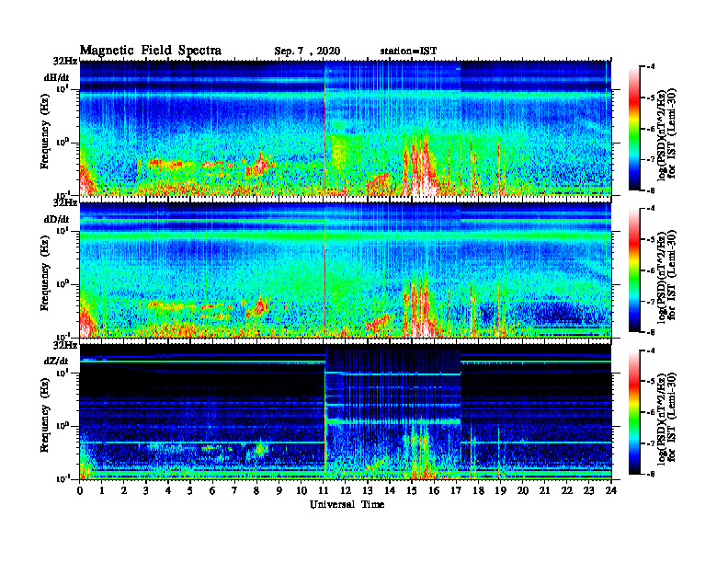Click hour "9" on the time axis
The image size is (728, 563).
(279, 490)
